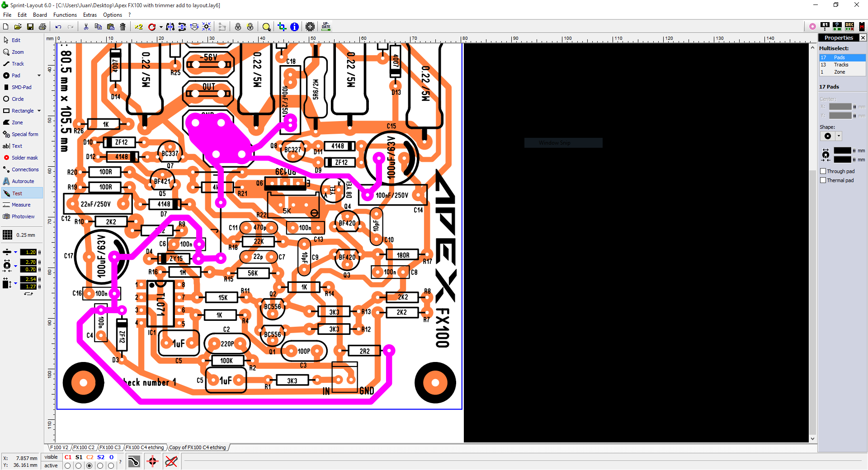Enable the Thermal pad checkbox
The width and height of the screenshot is (868, 470).
click(x=823, y=180)
